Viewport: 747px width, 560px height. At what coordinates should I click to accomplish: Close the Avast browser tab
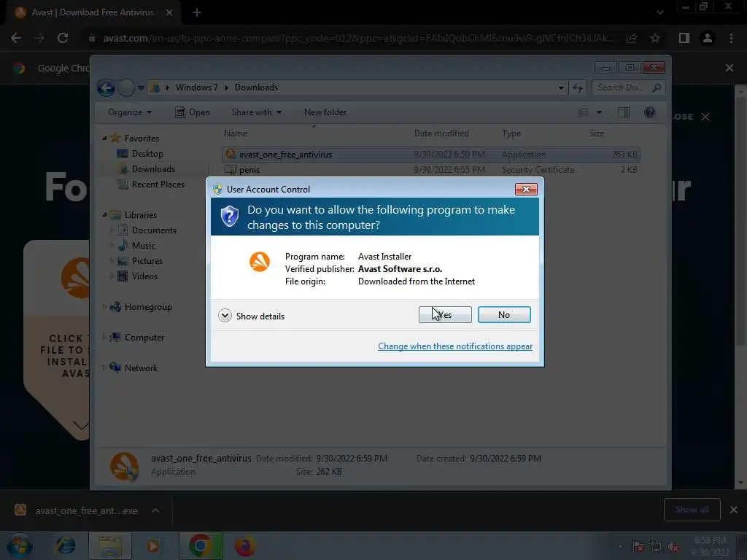pos(169,12)
